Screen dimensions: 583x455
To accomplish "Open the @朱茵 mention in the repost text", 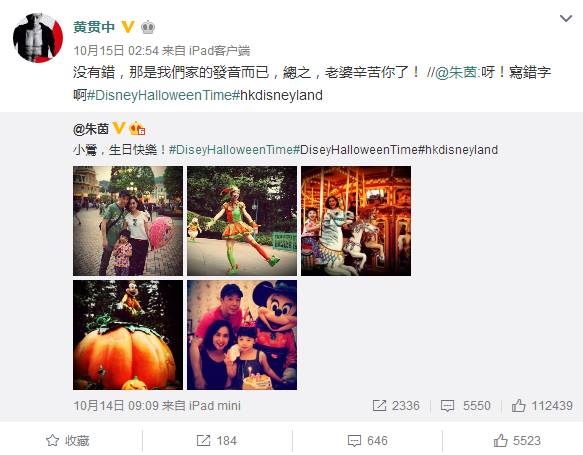I will pos(457,72).
